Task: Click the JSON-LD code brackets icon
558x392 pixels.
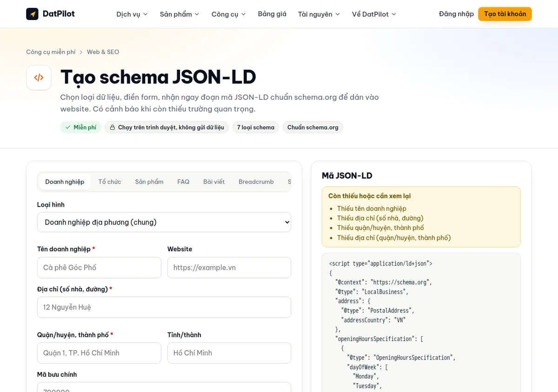Action: (39, 78)
